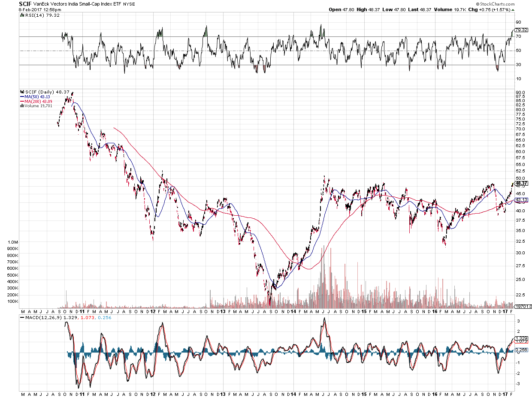Click the MA(200) 43.09 legend text
532x398 pixels.
(38, 101)
